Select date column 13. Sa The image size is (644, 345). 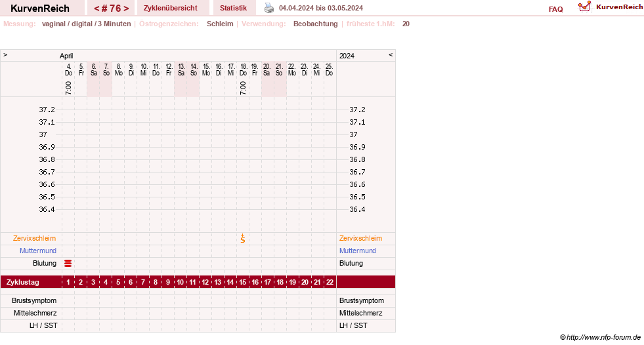181,70
